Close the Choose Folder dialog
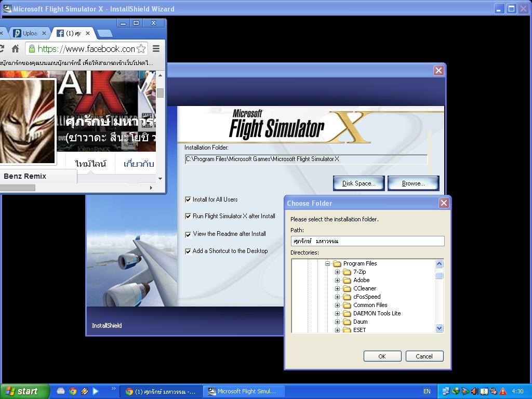Image resolution: width=532 pixels, height=399 pixels. point(444,203)
